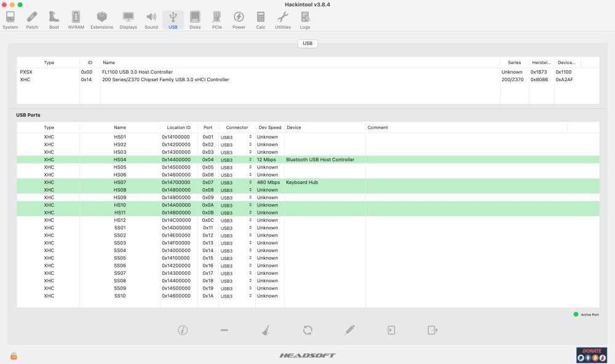Click vendor ID 0x8086
This screenshot has width=615, height=364.
click(x=539, y=80)
